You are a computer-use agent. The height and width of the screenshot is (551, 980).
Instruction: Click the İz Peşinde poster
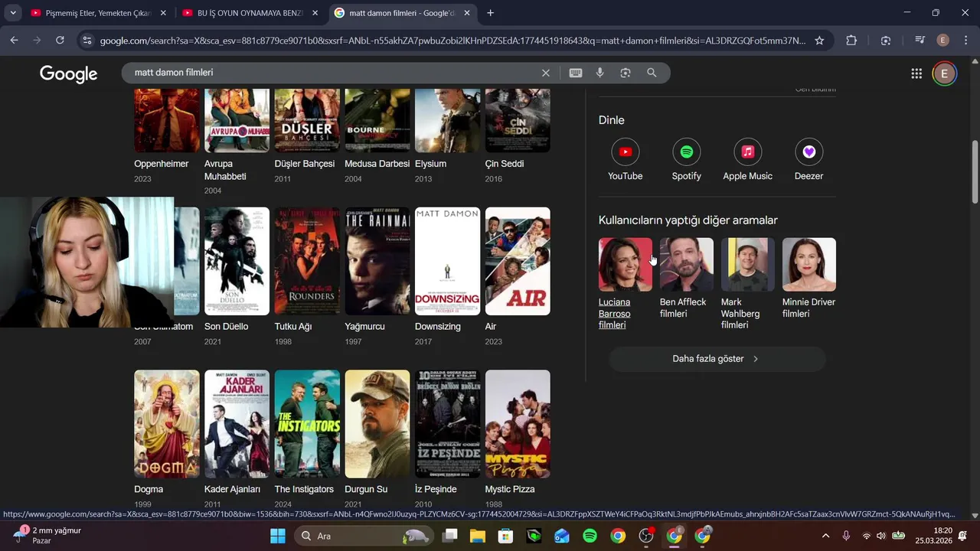point(447,424)
